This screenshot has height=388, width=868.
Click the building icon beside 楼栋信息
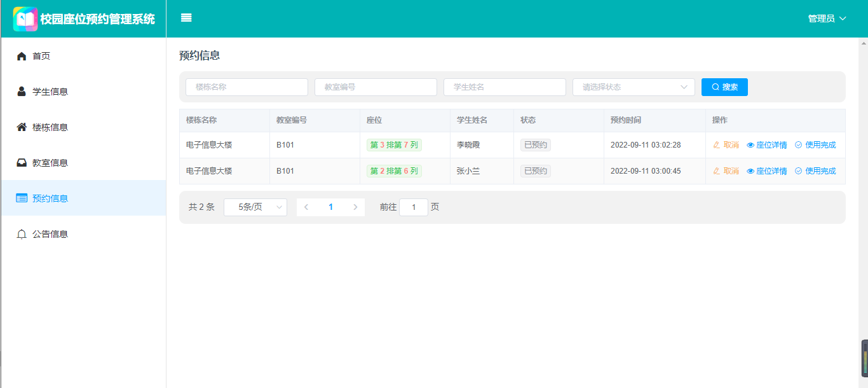point(22,127)
